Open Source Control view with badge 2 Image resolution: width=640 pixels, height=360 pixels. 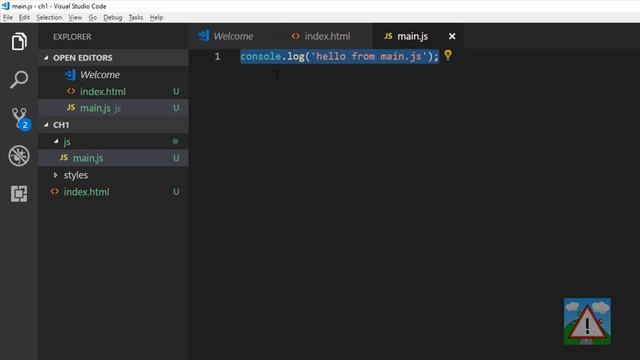click(x=20, y=118)
